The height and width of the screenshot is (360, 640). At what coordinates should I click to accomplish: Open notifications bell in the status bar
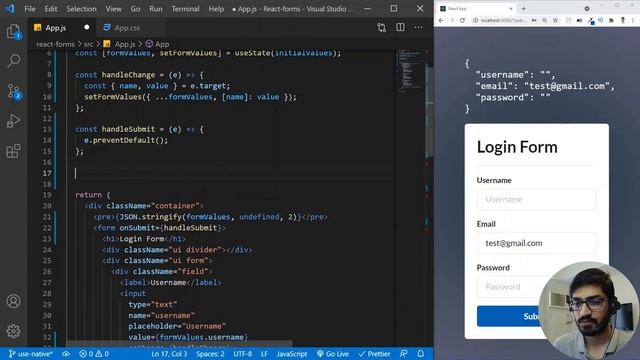tap(421, 354)
